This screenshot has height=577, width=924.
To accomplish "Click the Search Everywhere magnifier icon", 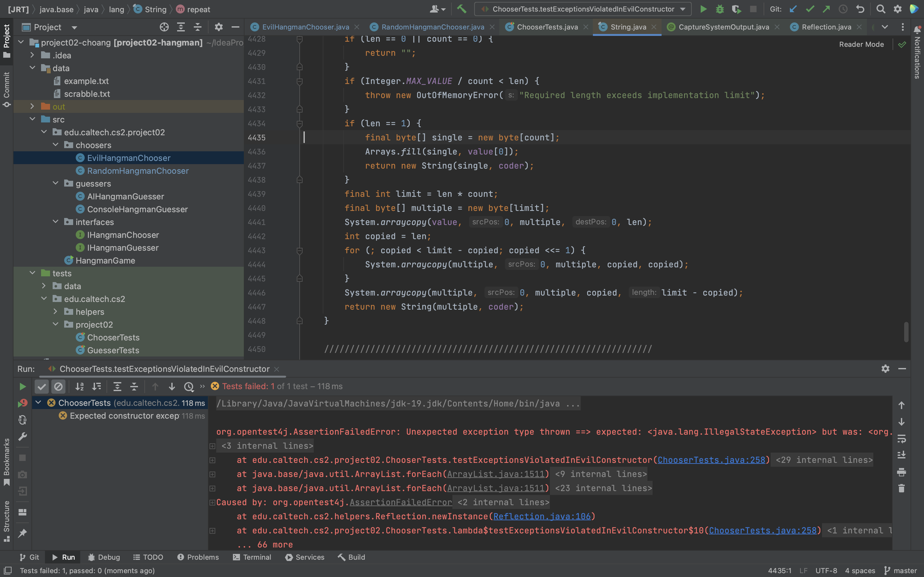I will click(881, 9).
